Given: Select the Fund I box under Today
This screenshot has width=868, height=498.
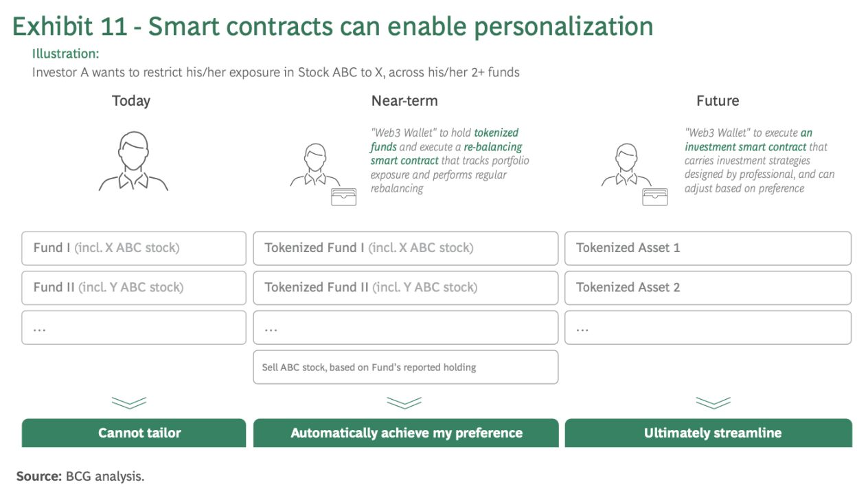Looking at the screenshot, I should (x=134, y=248).
